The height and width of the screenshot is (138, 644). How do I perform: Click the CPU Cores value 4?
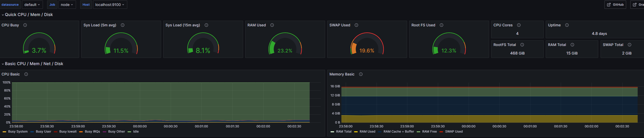[517, 34]
